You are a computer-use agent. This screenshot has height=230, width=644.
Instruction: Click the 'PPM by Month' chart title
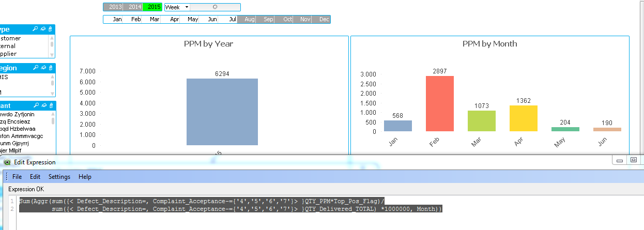click(x=489, y=44)
